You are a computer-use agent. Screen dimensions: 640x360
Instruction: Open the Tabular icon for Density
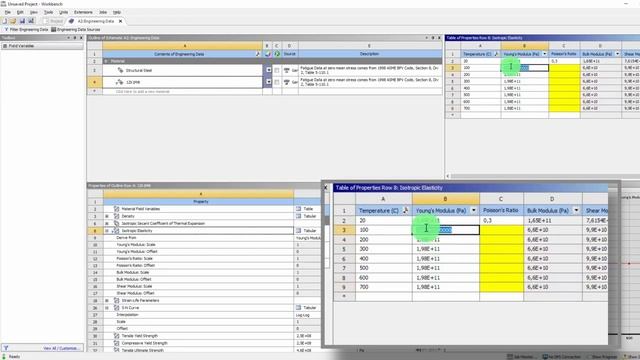298,216
